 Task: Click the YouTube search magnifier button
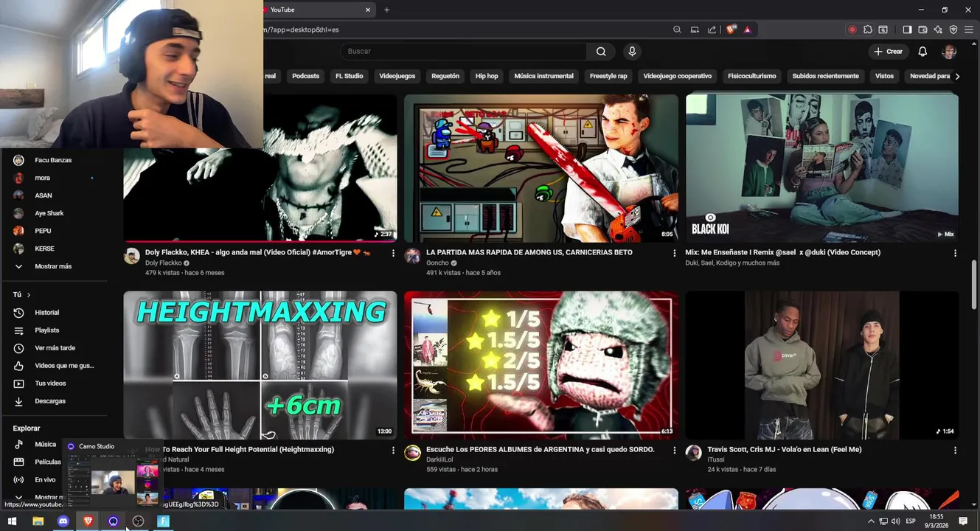[x=601, y=52]
